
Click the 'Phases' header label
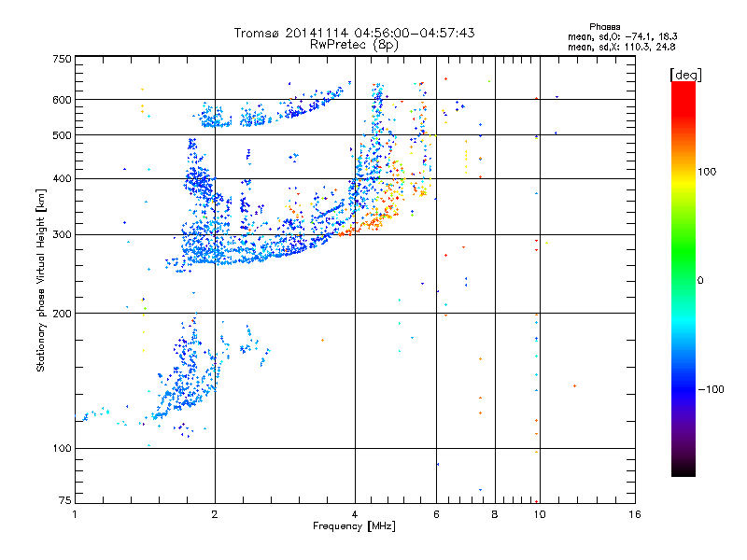coord(604,27)
